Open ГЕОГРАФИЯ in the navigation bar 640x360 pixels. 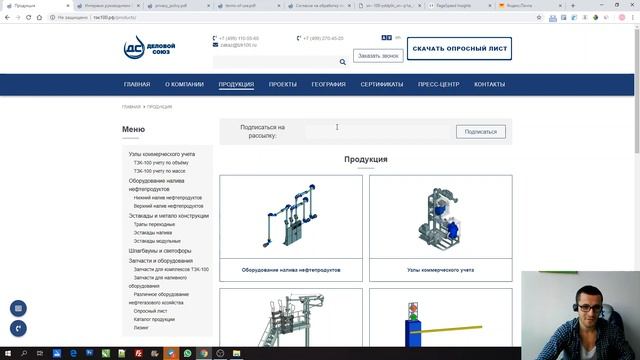click(329, 84)
